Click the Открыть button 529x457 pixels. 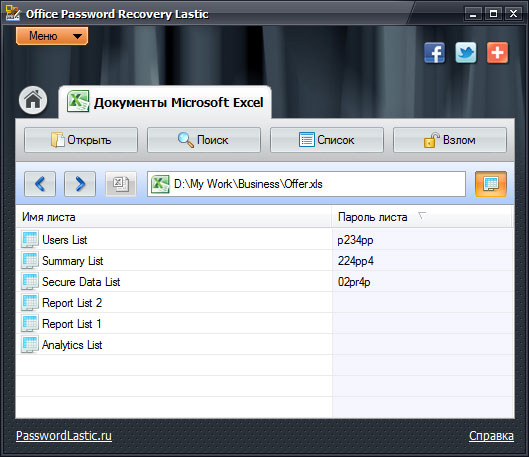click(81, 140)
